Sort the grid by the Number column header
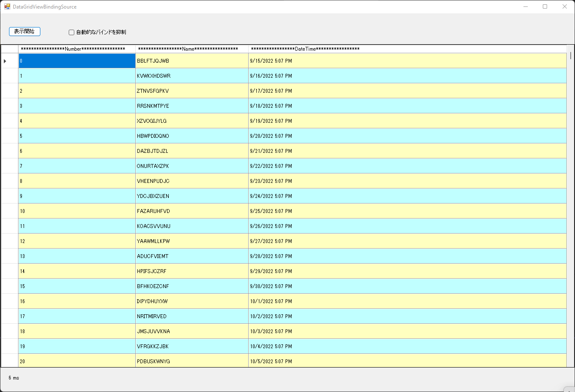This screenshot has width=575, height=392. click(76, 49)
